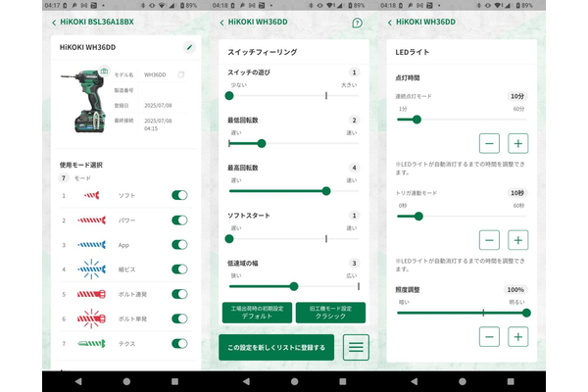Image resolution: width=588 pixels, height=392 pixels.
Task: Tap the green screw icon for テクス mode
Action: (91, 343)
